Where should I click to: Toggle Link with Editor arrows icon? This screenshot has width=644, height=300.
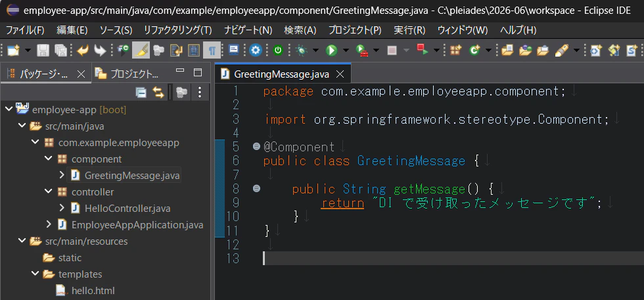(158, 93)
